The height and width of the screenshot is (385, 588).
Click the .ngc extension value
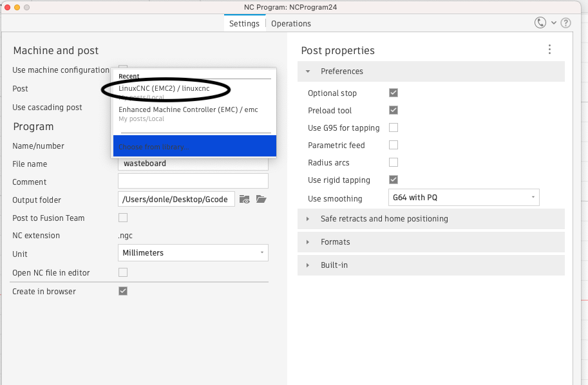pyautogui.click(x=125, y=236)
